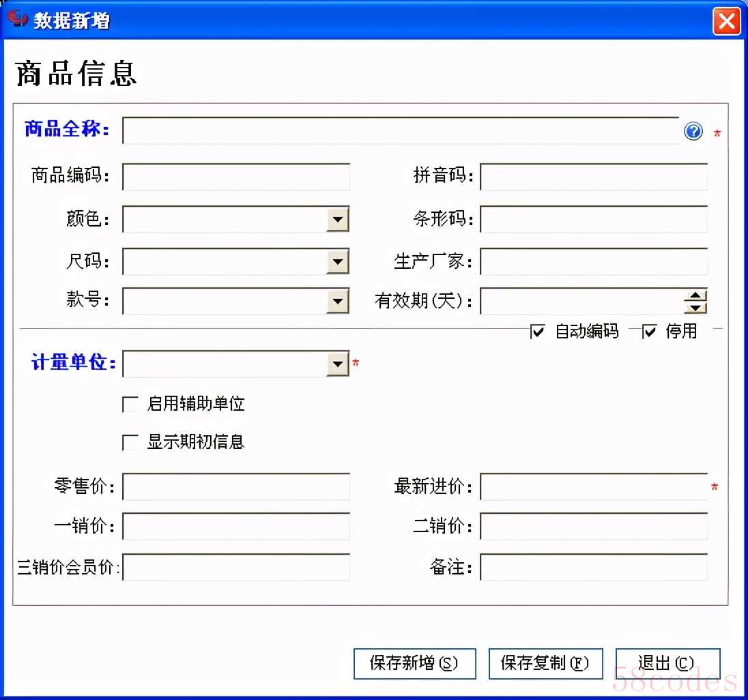This screenshot has width=748, height=700.
Task: Decrease 有效期(天) with the down arrow
Action: coord(695,307)
